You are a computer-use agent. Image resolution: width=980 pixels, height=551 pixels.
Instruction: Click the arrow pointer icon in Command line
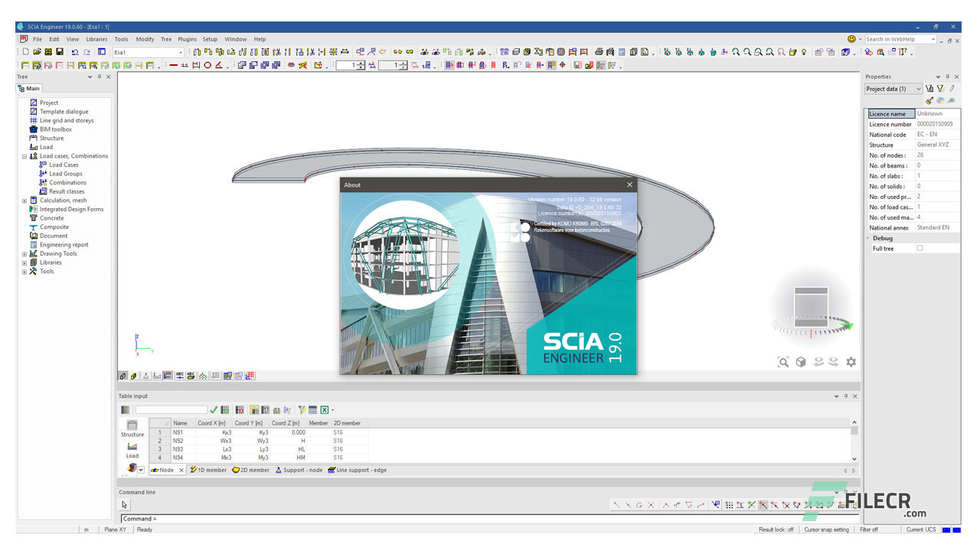[x=125, y=504]
